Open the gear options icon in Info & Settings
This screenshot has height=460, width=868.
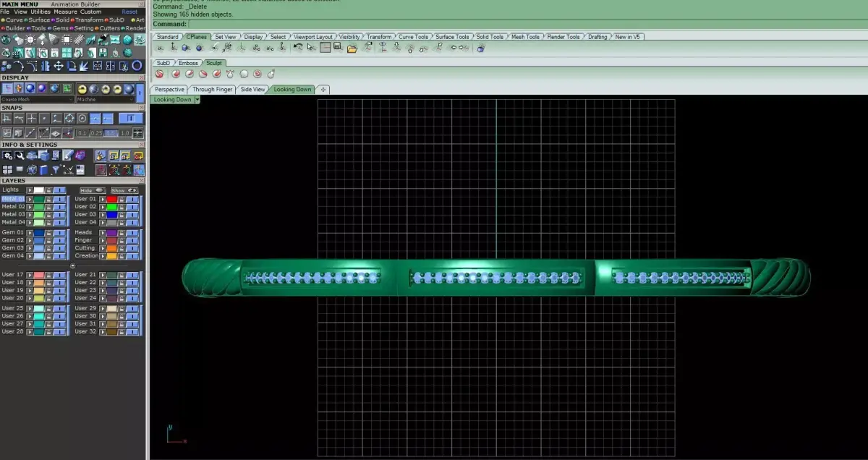point(7,156)
